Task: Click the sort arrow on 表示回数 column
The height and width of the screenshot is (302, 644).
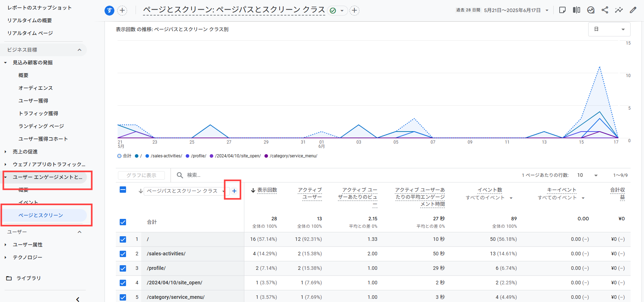Action: click(x=253, y=190)
